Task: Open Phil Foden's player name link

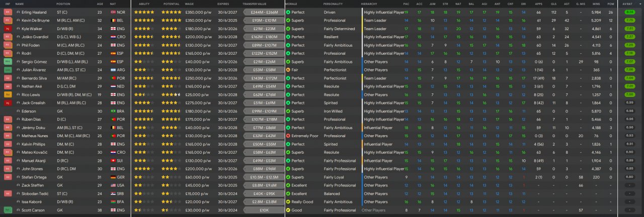Action: pyautogui.click(x=30, y=45)
